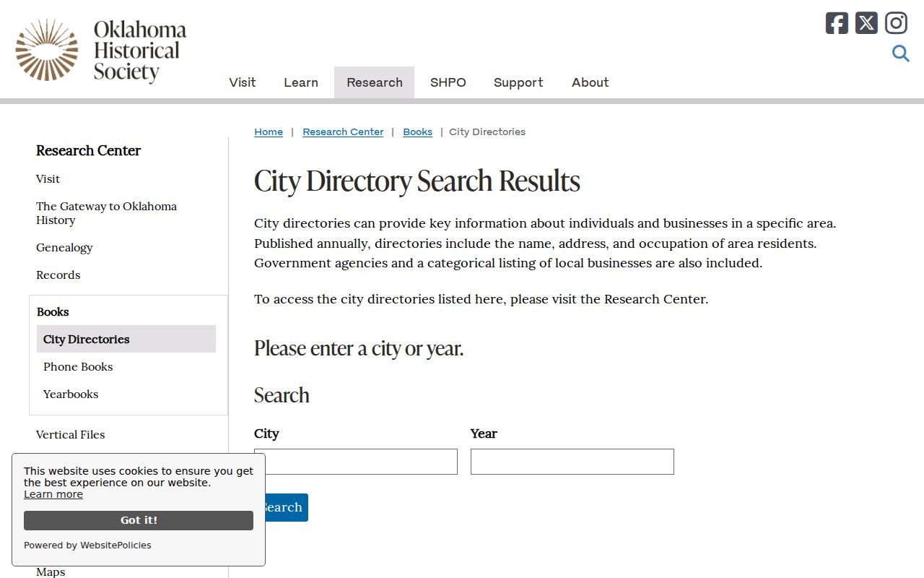Open the X (Twitter) social icon
924x578 pixels.
(x=866, y=23)
